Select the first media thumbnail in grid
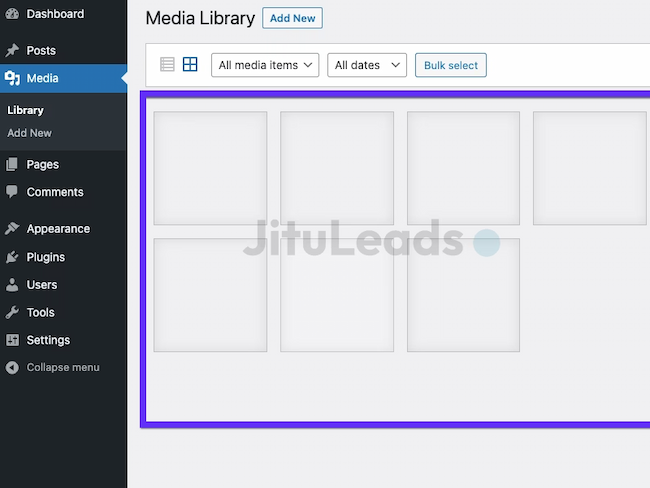The image size is (650, 488). click(210, 167)
